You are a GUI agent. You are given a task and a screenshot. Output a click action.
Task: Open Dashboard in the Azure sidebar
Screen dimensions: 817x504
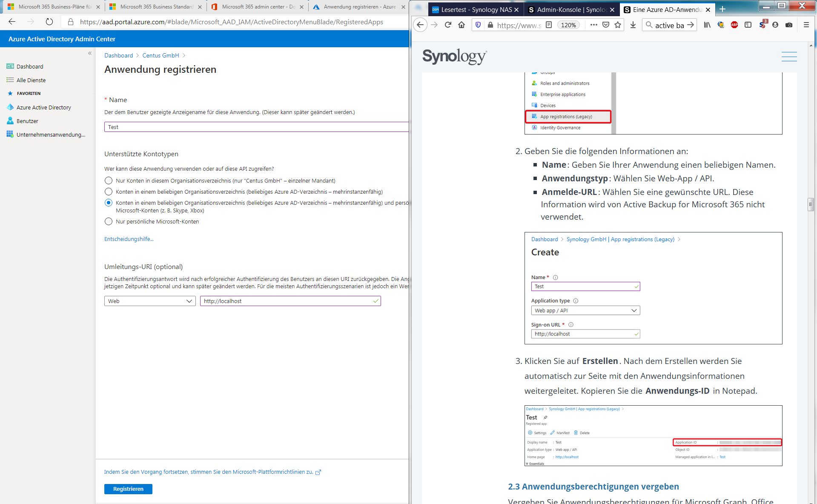click(x=30, y=66)
